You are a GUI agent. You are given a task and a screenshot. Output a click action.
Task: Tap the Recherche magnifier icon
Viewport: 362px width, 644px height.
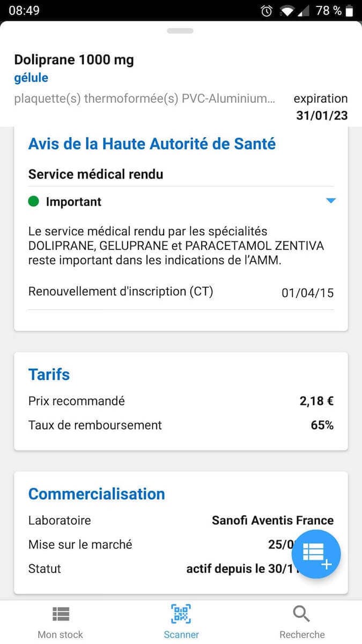coord(302,613)
